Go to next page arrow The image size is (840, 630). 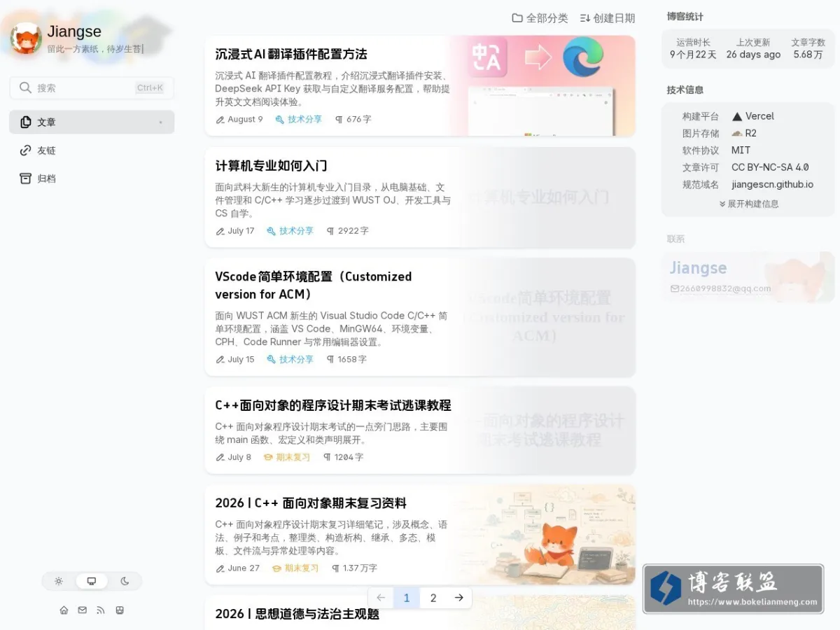coord(459,598)
